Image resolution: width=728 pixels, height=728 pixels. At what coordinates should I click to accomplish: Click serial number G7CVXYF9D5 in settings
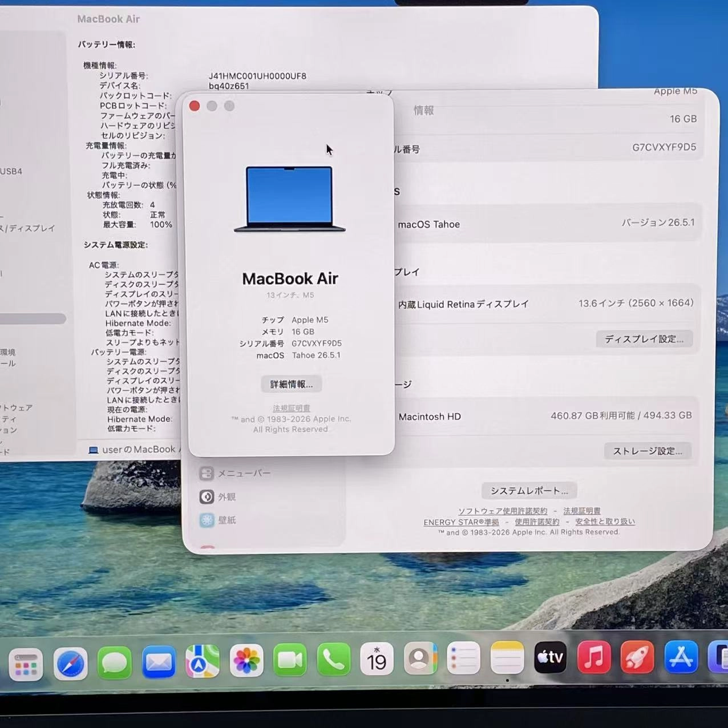pyautogui.click(x=664, y=147)
